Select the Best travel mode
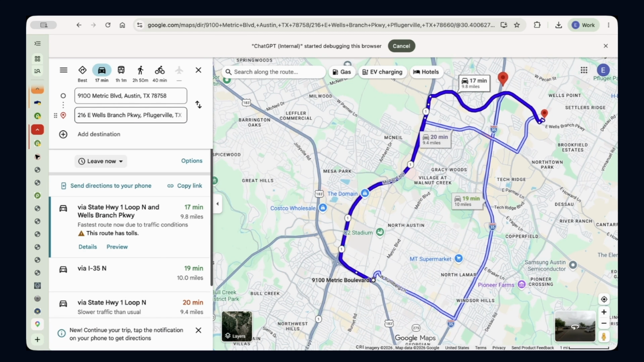The width and height of the screenshot is (644, 362). (83, 74)
